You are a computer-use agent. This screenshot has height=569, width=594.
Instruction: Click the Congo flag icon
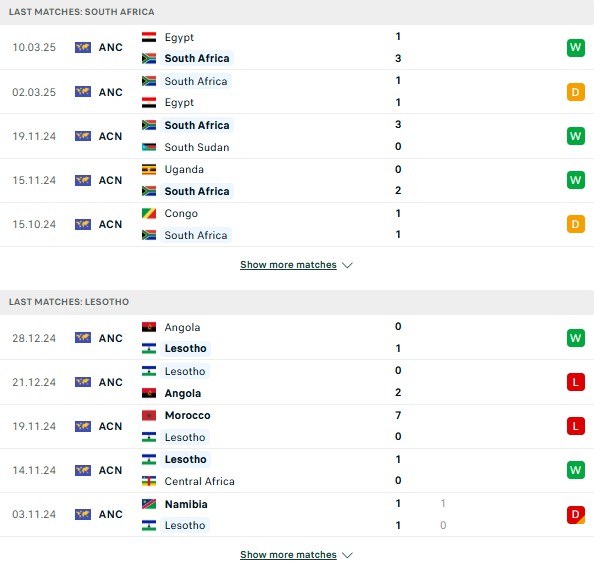149,213
